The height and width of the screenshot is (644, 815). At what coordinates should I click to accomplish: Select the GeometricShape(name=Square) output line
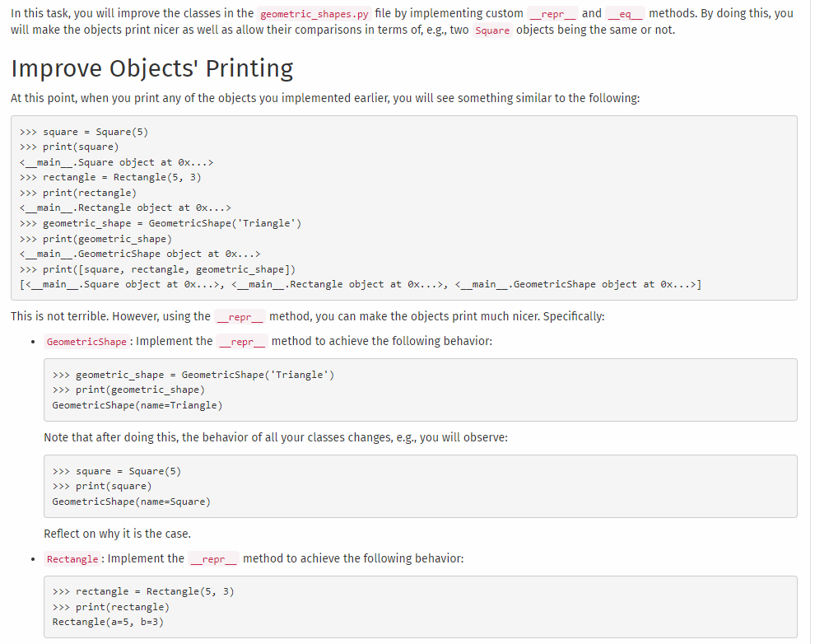129,501
